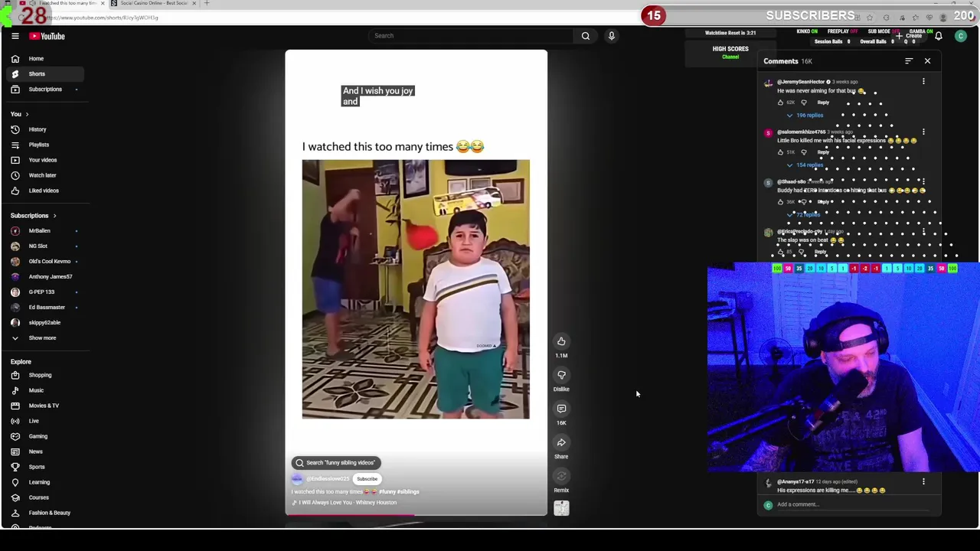Sort comments using the sort icon

(909, 61)
